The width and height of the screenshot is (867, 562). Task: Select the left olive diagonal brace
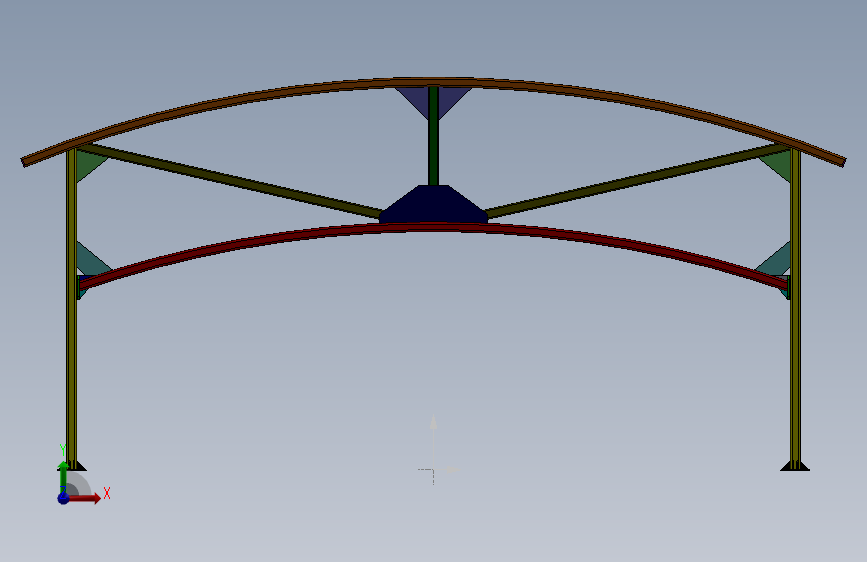[x=232, y=181]
